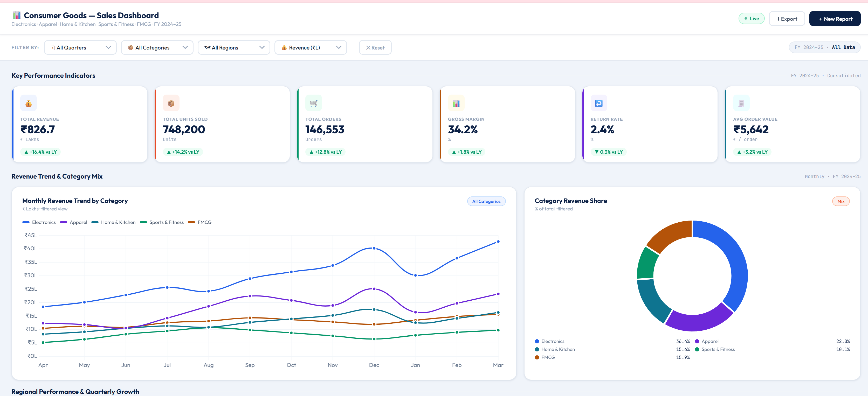Screen dimensions: 868x396
Task: Click the Live status badge
Action: coord(752,18)
